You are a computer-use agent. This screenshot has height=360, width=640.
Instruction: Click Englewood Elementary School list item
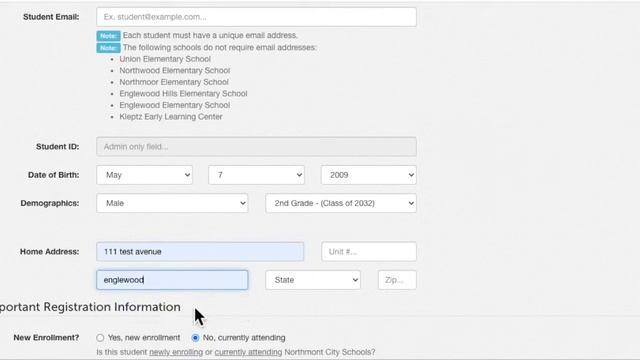[x=175, y=105]
